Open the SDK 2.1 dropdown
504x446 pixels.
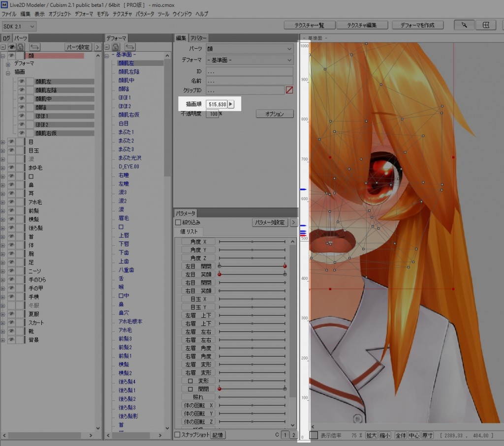(19, 27)
